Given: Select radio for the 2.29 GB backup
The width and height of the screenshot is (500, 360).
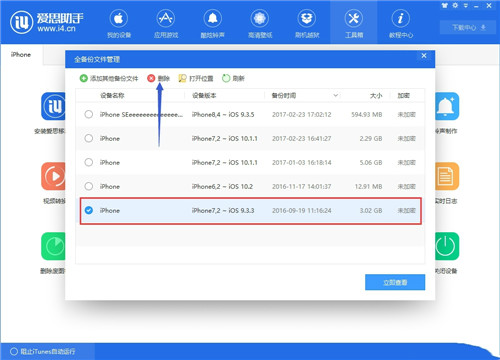Looking at the screenshot, I should (x=89, y=138).
